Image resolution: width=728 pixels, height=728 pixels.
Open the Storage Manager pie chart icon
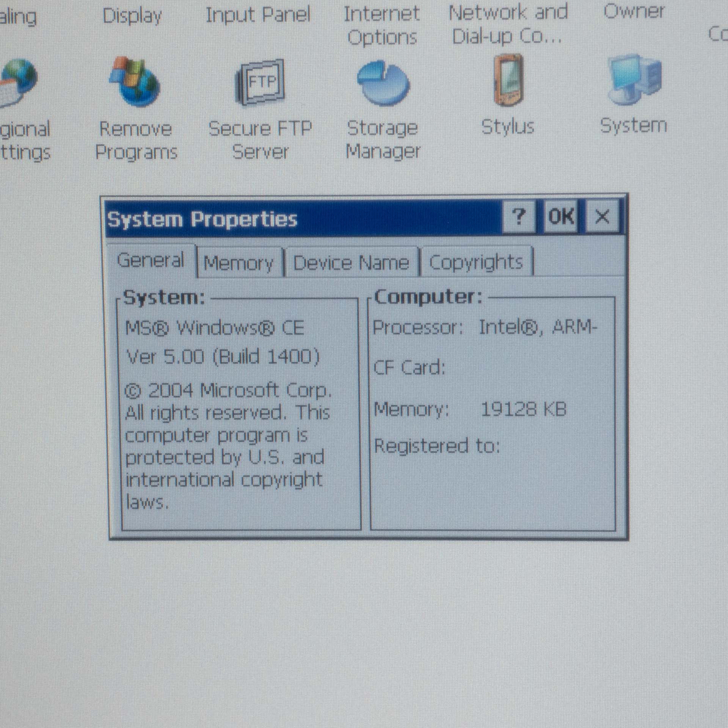point(383,83)
